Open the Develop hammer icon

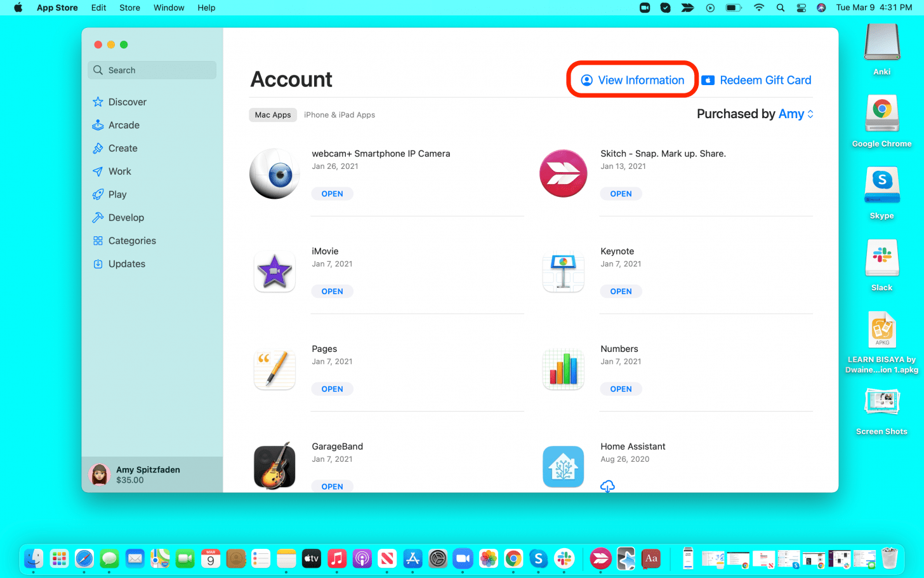point(98,218)
